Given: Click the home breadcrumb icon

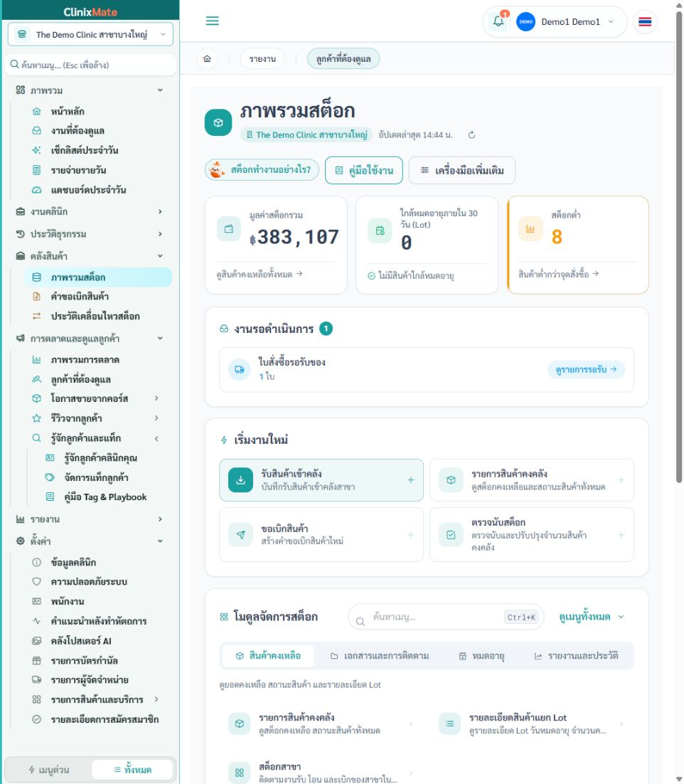Looking at the screenshot, I should [x=207, y=59].
